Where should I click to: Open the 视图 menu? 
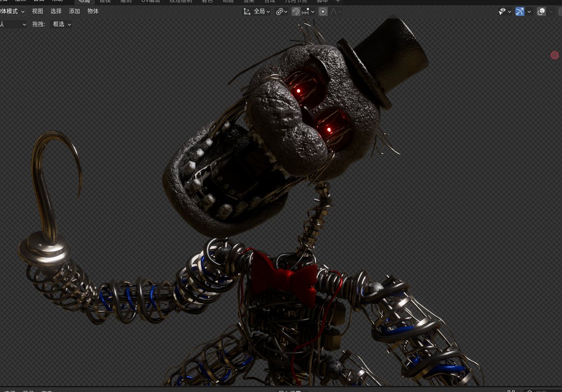click(37, 11)
